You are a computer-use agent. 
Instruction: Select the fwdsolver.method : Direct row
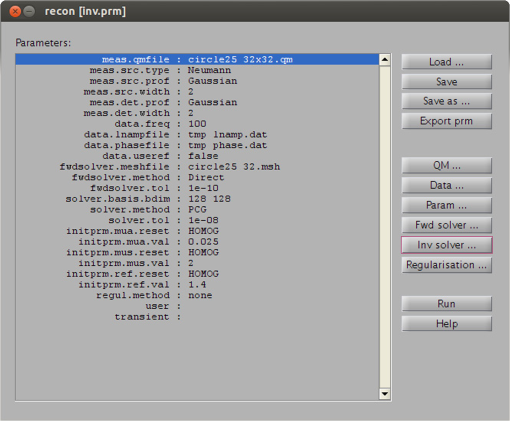click(x=197, y=177)
